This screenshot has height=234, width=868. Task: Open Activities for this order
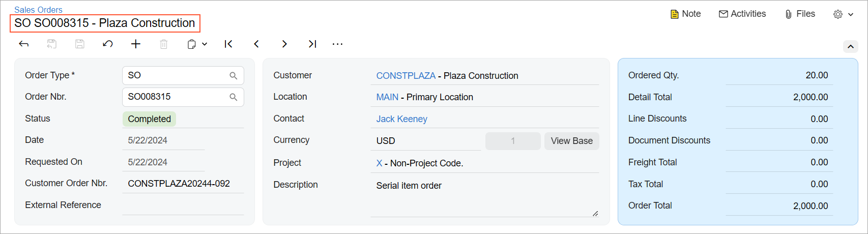742,14
